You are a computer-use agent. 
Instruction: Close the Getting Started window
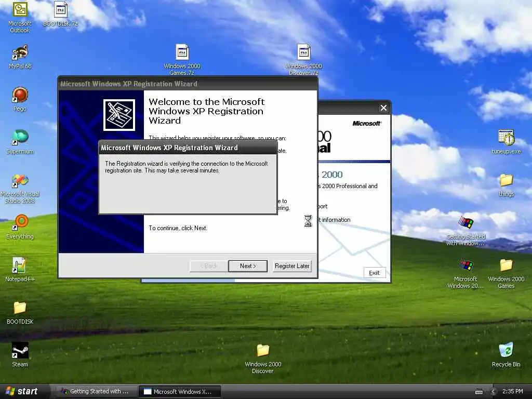pyautogui.click(x=384, y=108)
